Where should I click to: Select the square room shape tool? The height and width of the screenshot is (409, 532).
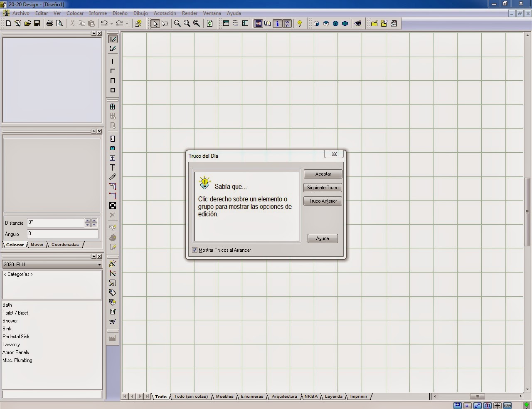(113, 90)
